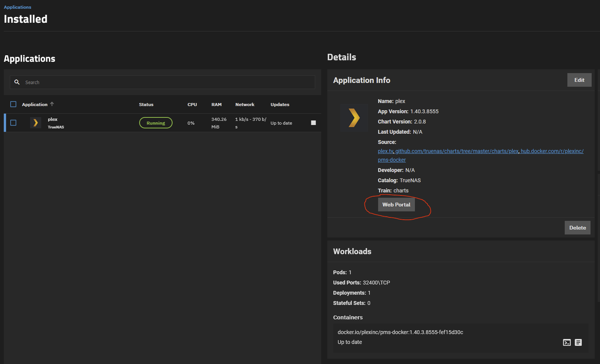The image size is (600, 364).
Task: Click the network rate cell
Action: (251, 123)
